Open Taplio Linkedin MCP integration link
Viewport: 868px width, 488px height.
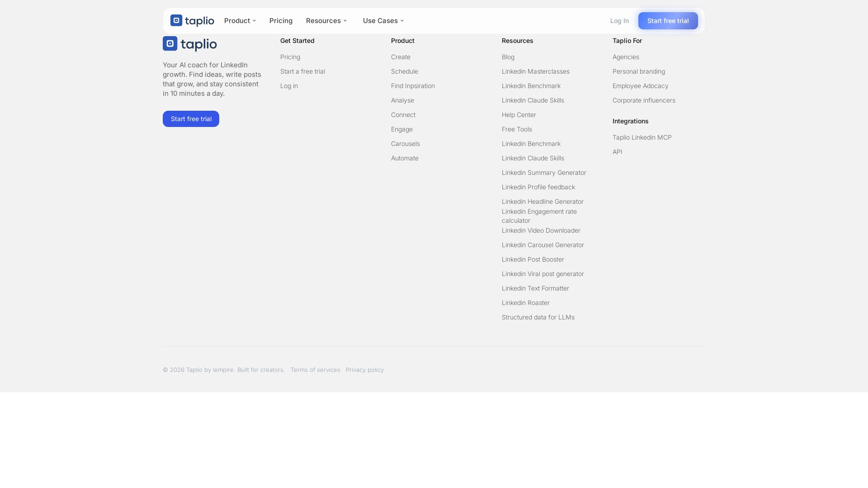(642, 137)
